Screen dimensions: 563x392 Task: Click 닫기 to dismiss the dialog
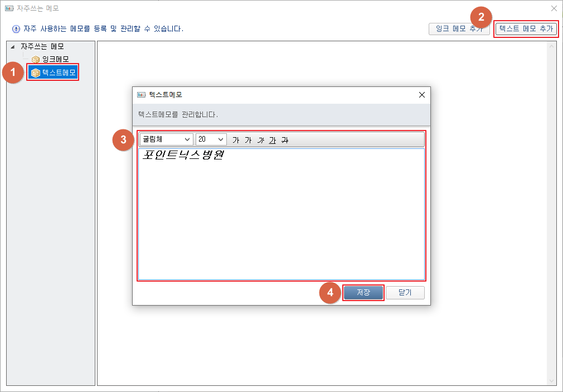tap(405, 293)
